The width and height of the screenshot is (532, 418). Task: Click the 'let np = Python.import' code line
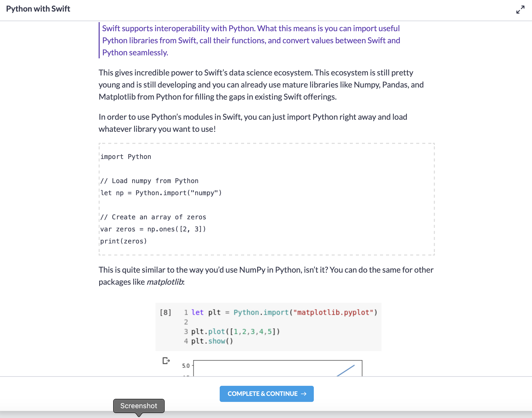pos(161,193)
